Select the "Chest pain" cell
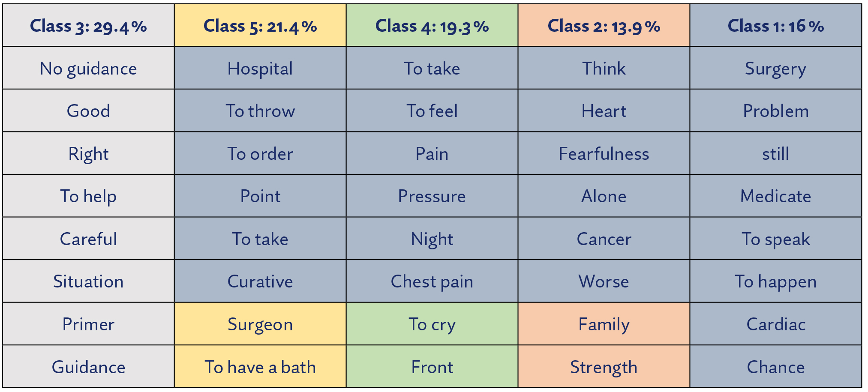Viewport: 868px width, 392px height. pos(432,281)
